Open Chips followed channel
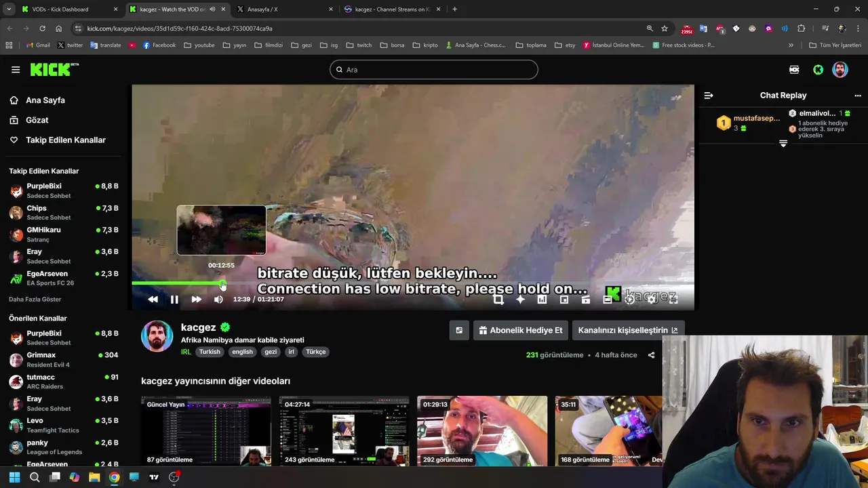The width and height of the screenshot is (868, 488). [x=64, y=212]
